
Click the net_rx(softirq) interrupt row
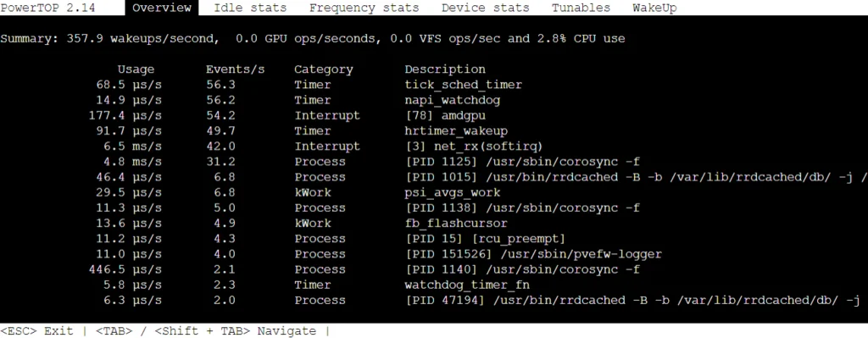[317, 146]
